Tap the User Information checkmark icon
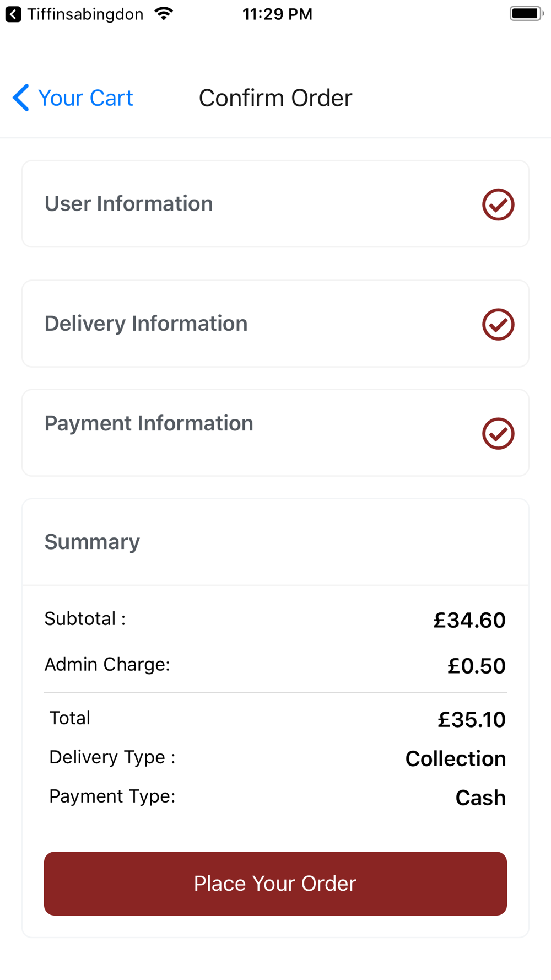This screenshot has width=551, height=980. click(x=498, y=204)
